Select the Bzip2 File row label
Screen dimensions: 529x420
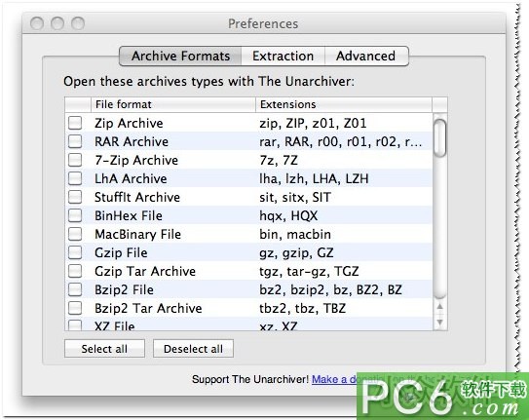coord(124,289)
